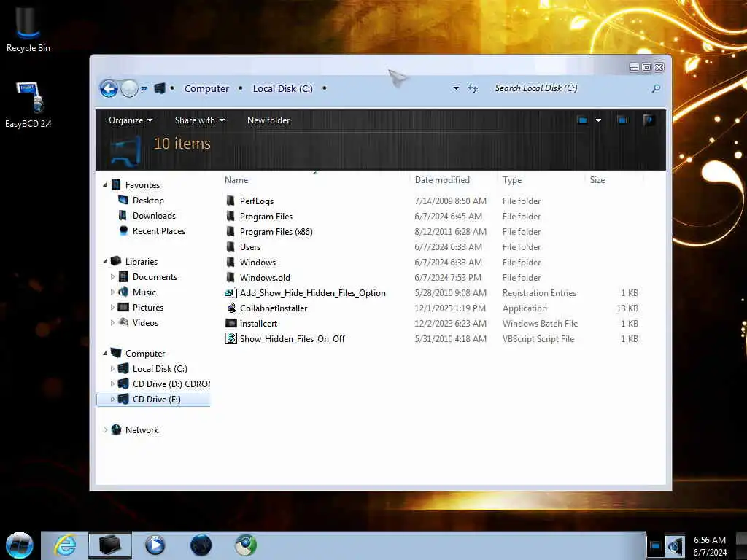Maximize the Explorer window
The image size is (747, 560).
pyautogui.click(x=646, y=67)
